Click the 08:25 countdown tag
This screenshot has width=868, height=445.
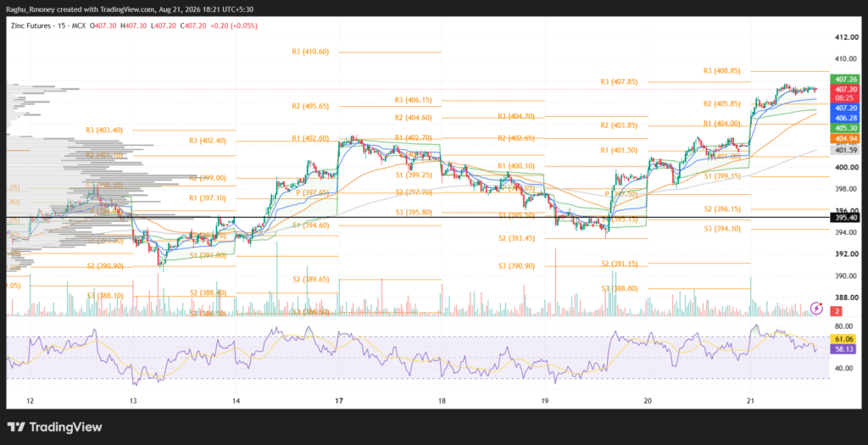coord(846,98)
